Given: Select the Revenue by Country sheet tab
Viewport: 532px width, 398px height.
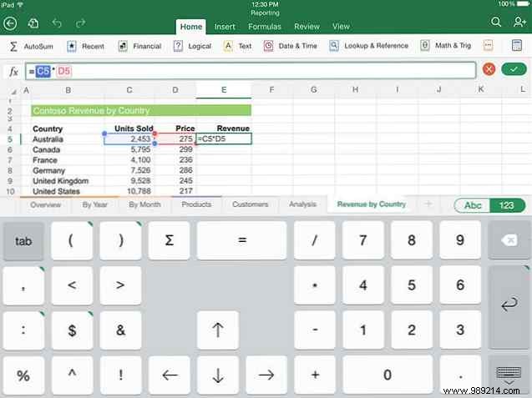Looking at the screenshot, I should (371, 204).
